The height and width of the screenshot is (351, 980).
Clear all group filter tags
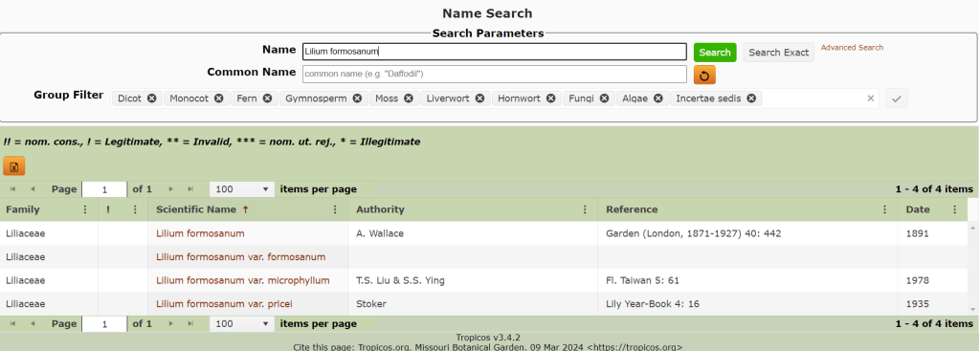(x=871, y=99)
